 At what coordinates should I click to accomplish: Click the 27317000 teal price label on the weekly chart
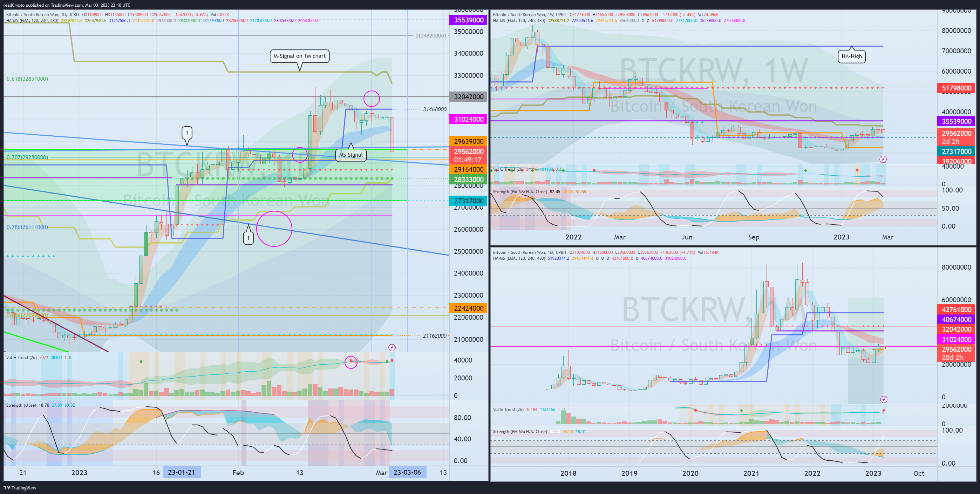[x=956, y=151]
